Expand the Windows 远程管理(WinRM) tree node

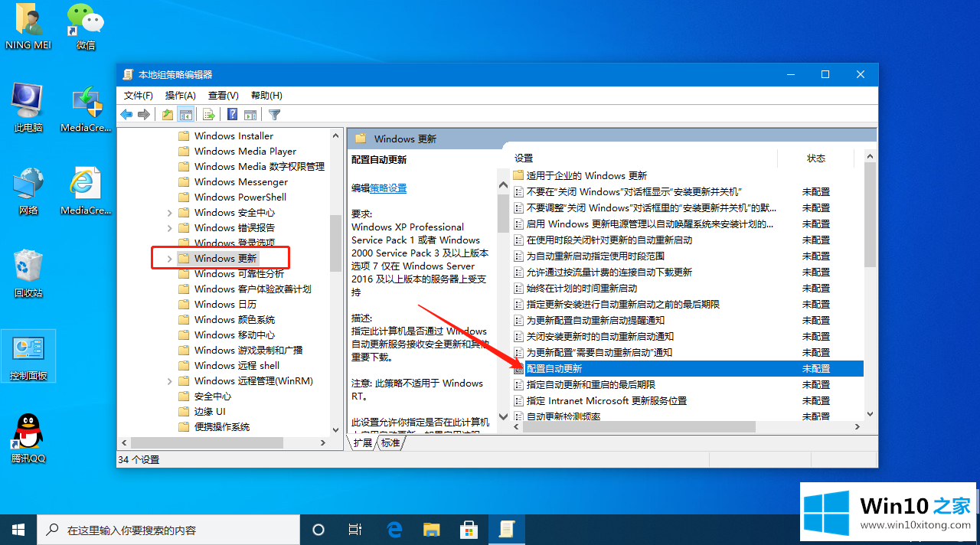point(169,381)
